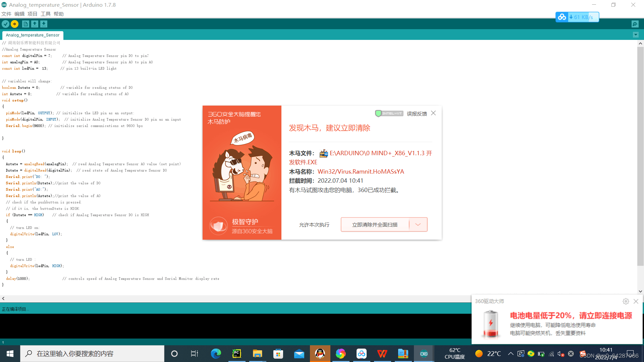Image resolution: width=644 pixels, height=362 pixels.
Task: Toggle the muted volume tray icon
Action: tap(560, 354)
